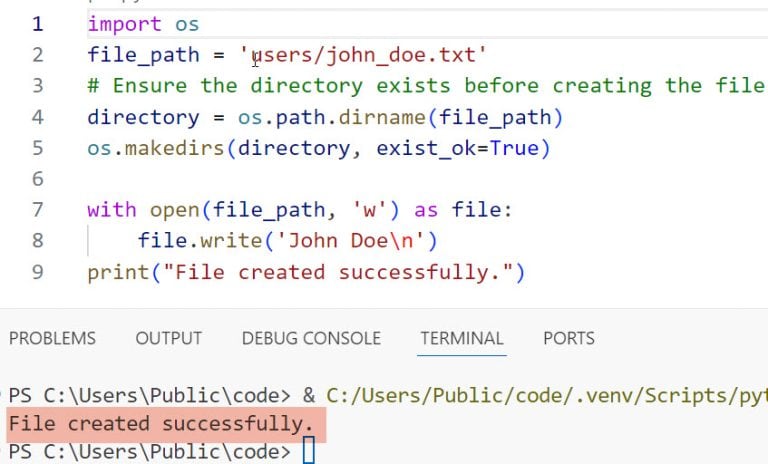The width and height of the screenshot is (768, 464).
Task: Click line number 5 in the gutter
Action: click(x=38, y=148)
